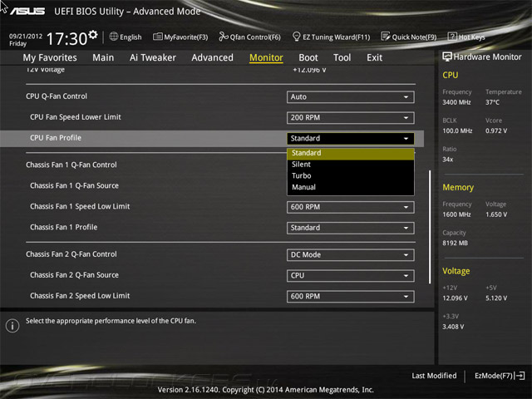The height and width of the screenshot is (399, 532).
Task: Switch to the Advanced tab
Action: [x=213, y=57]
